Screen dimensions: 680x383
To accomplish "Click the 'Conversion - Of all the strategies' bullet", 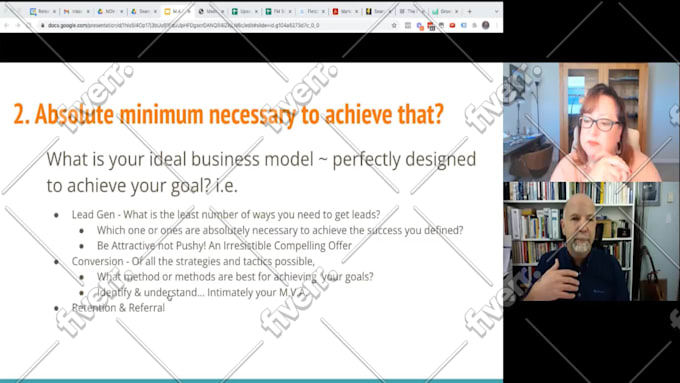I will coord(193,262).
